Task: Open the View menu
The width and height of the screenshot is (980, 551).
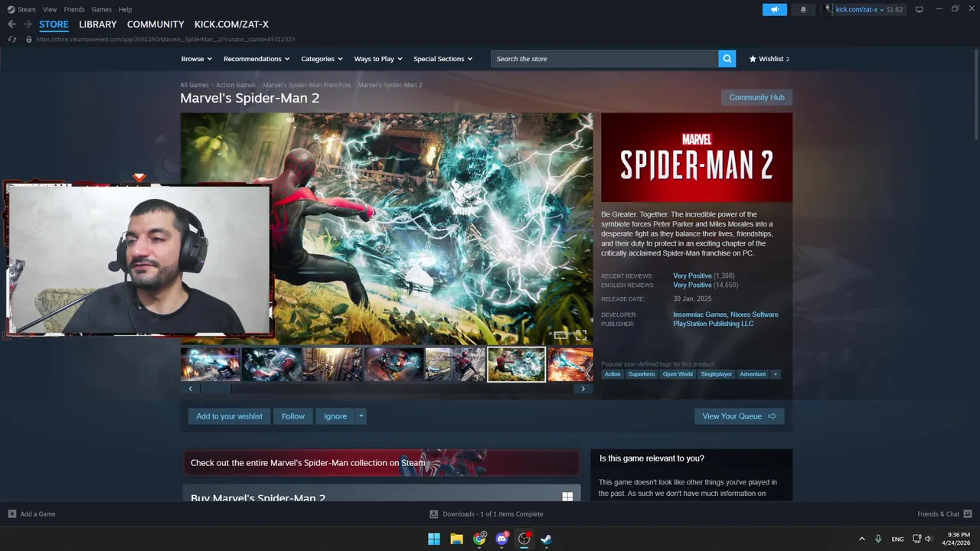Action: [x=50, y=9]
